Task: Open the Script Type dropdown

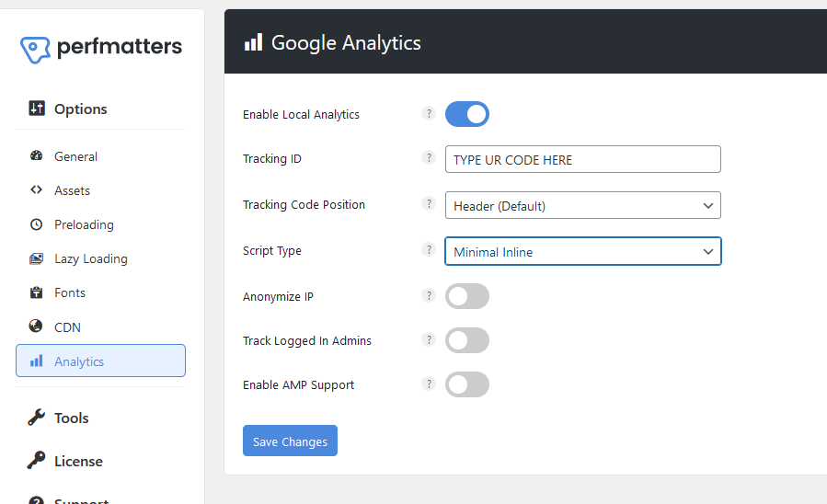Action: (x=583, y=251)
